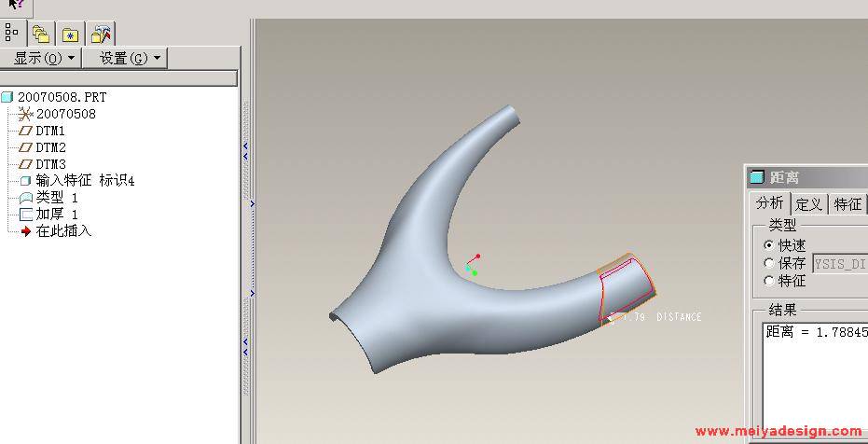This screenshot has height=444, width=868.
Task: Select the 快速 radio option
Action: (768, 244)
